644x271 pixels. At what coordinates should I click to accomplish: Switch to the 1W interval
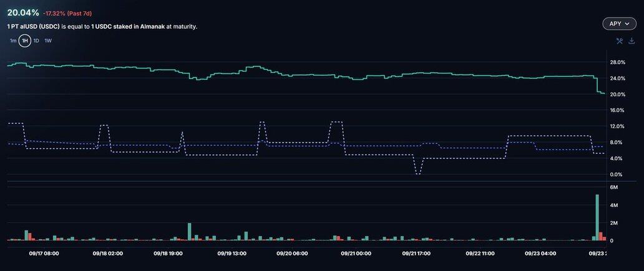tap(48, 41)
